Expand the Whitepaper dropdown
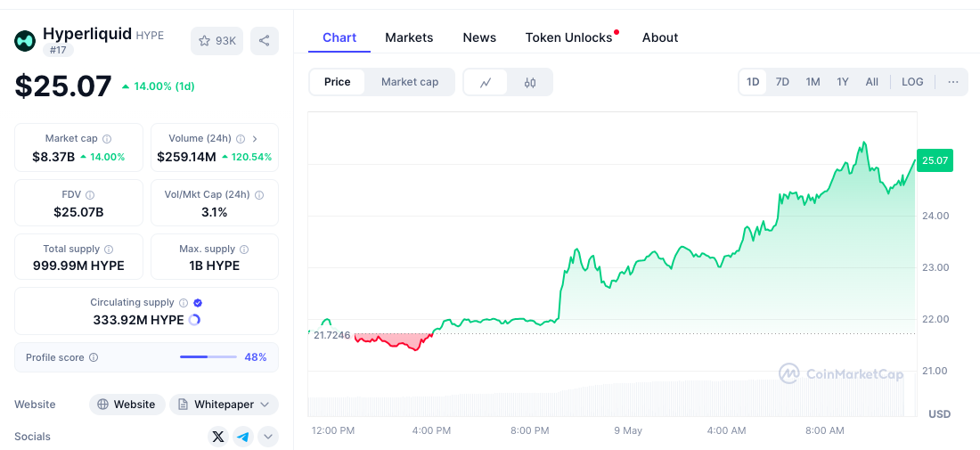The width and height of the screenshot is (980, 450). 225,405
